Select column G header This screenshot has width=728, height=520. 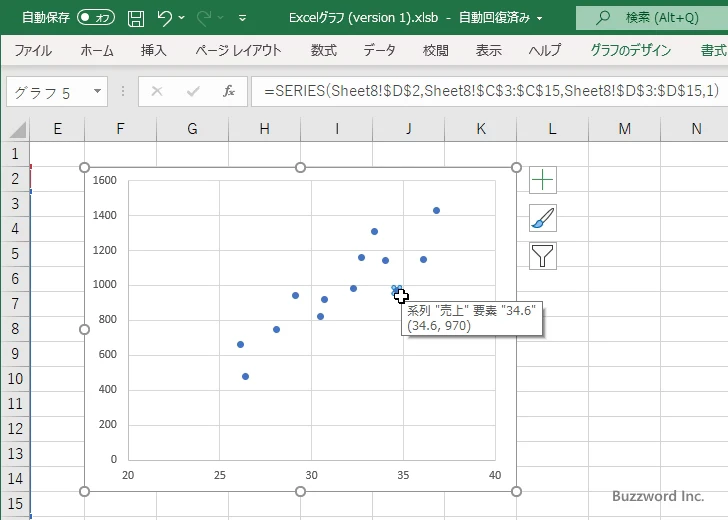click(x=192, y=129)
